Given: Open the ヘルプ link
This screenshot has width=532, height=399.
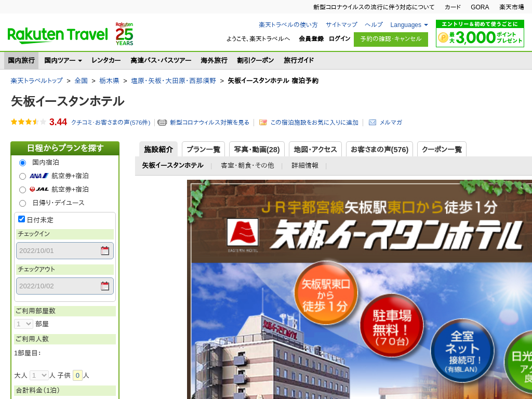Looking at the screenshot, I should pos(374,25).
